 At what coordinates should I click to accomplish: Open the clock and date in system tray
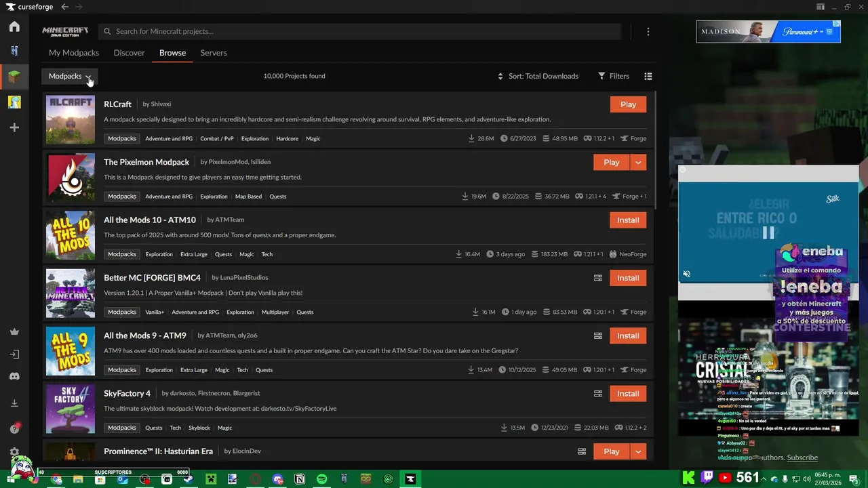(827, 479)
